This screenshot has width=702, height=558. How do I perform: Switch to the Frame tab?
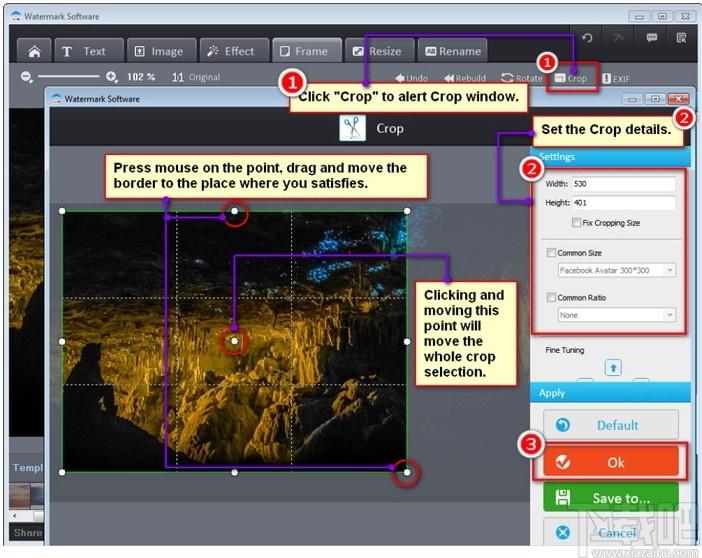point(307,52)
